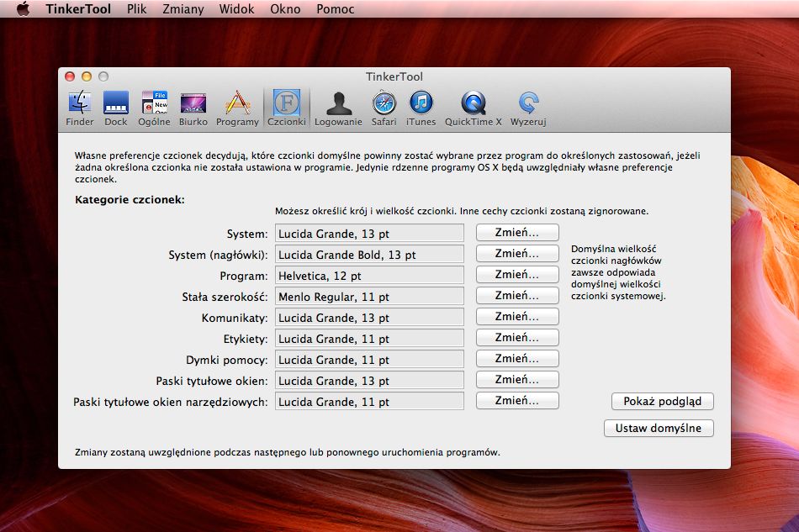This screenshot has width=799, height=532.
Task: Change the Komunikaty font
Action: coord(517,317)
